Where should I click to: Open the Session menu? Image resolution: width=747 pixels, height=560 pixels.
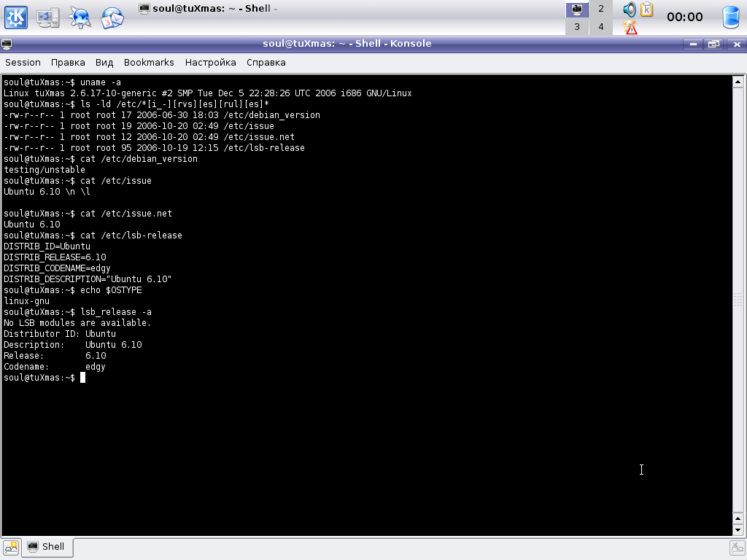pyautogui.click(x=23, y=63)
